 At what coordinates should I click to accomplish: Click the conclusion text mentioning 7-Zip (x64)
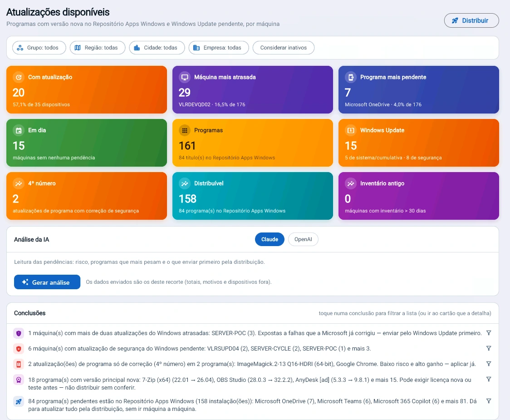click(250, 384)
